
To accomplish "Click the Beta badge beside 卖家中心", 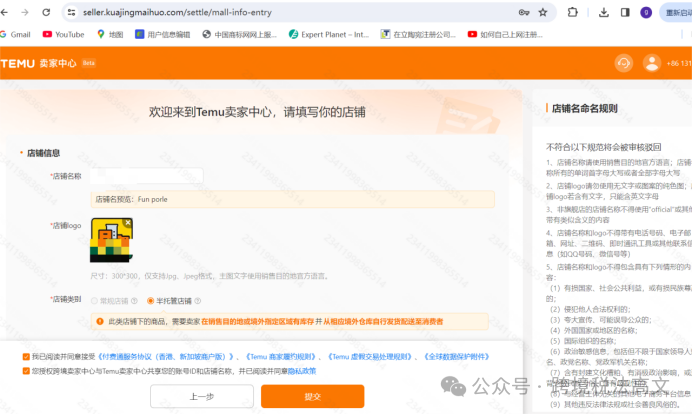I will pyautogui.click(x=89, y=63).
